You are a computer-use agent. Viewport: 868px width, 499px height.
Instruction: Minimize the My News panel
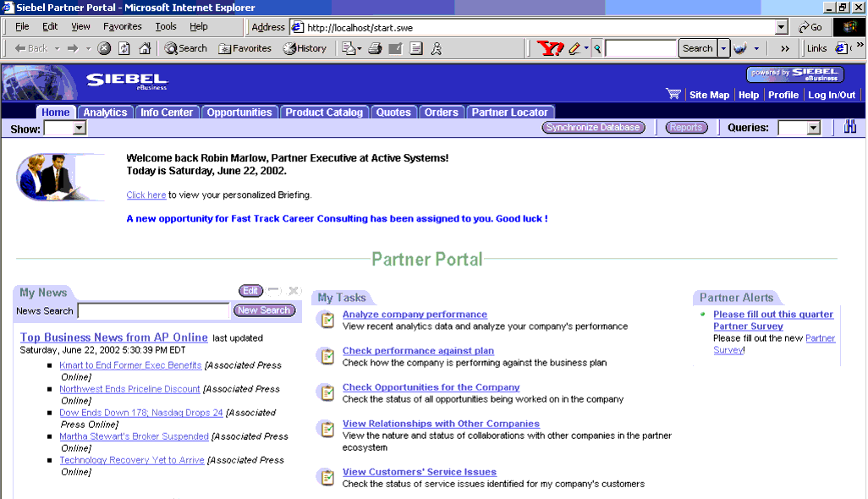(274, 290)
